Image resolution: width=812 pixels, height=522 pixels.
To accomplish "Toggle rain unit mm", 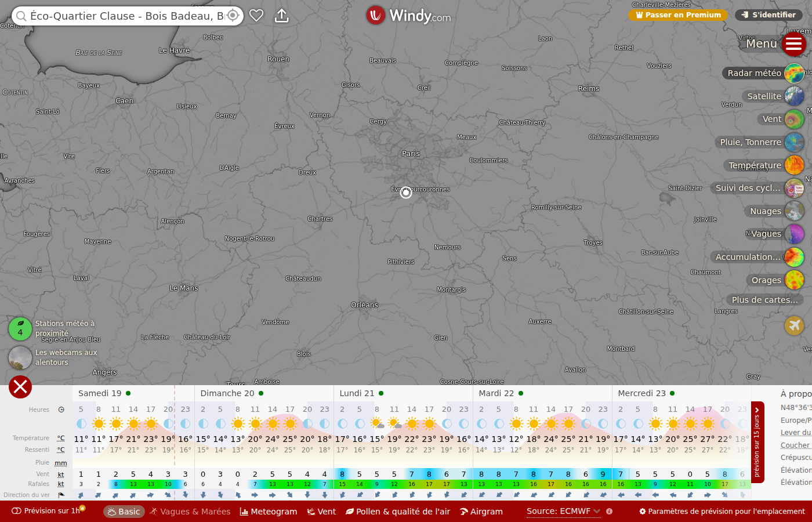I will click(x=61, y=463).
